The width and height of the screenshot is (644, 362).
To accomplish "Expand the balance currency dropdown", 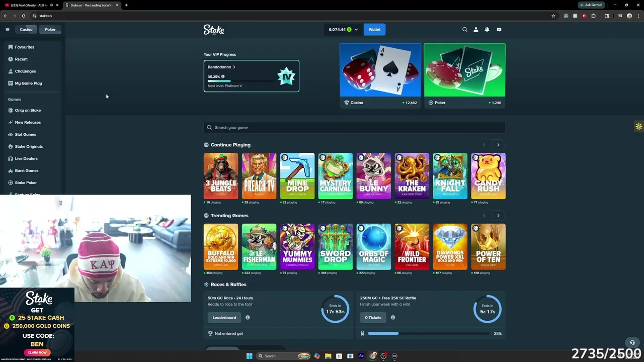I will [x=356, y=30].
